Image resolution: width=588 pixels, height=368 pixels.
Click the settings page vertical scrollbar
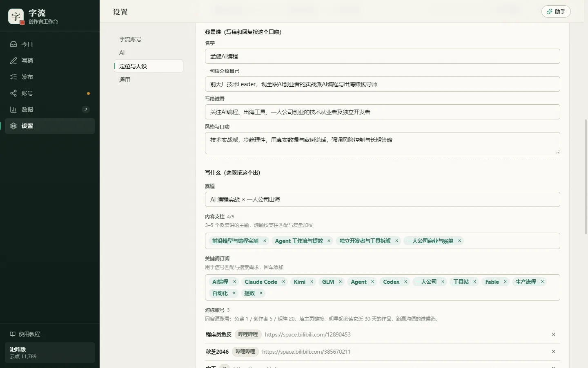586,177
